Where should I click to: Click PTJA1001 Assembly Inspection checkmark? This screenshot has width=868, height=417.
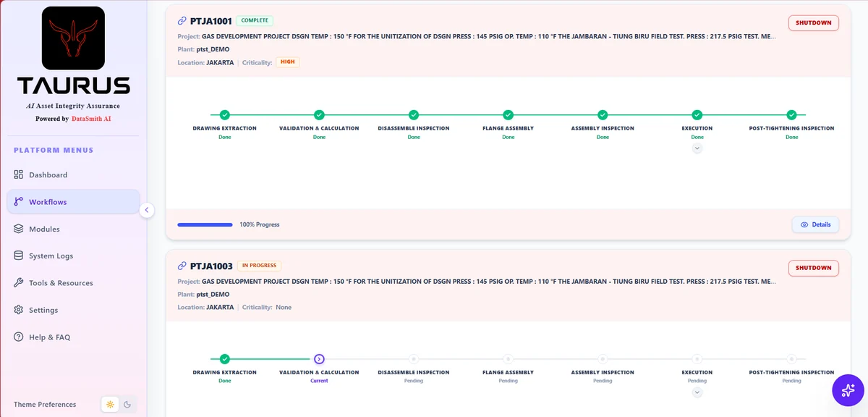(603, 114)
